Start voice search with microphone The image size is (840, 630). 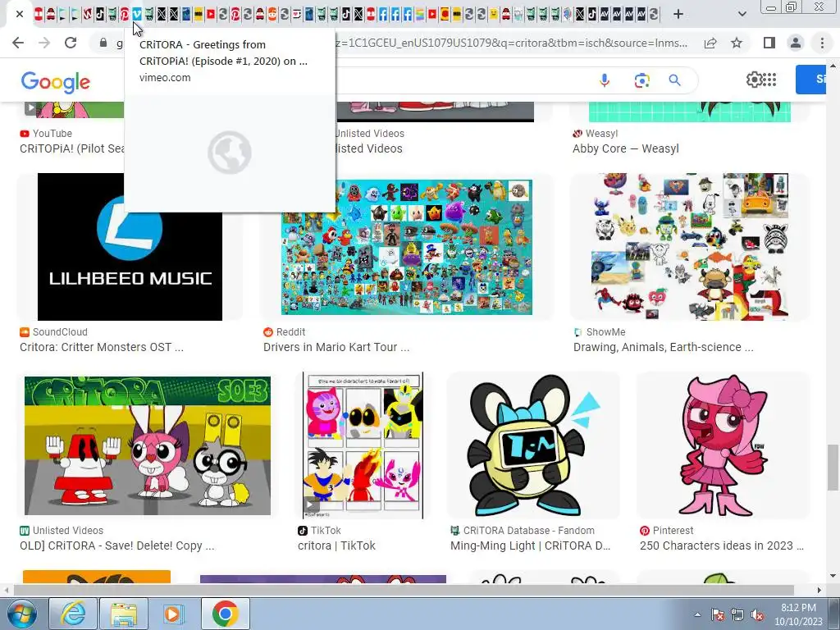point(605,80)
